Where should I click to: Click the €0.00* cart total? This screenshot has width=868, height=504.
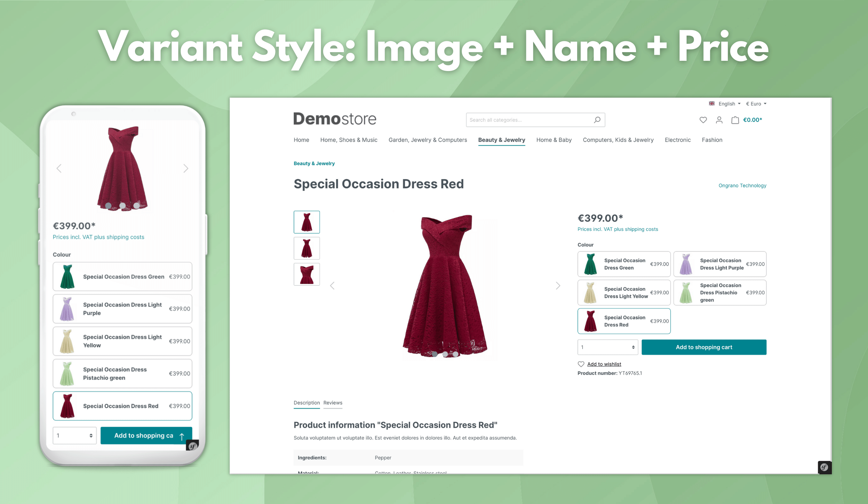click(752, 120)
